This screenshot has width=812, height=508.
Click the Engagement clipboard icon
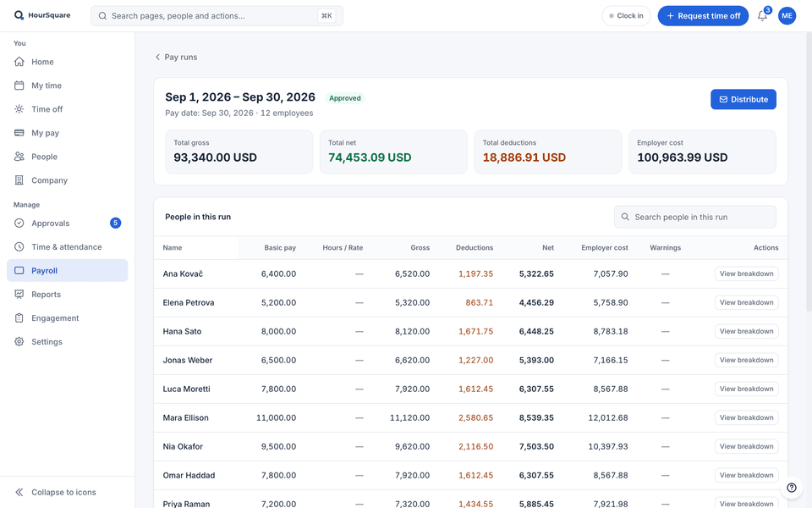[19, 317]
